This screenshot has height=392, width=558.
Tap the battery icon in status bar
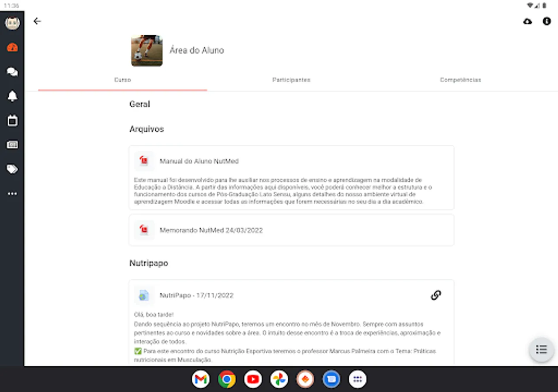(544, 6)
